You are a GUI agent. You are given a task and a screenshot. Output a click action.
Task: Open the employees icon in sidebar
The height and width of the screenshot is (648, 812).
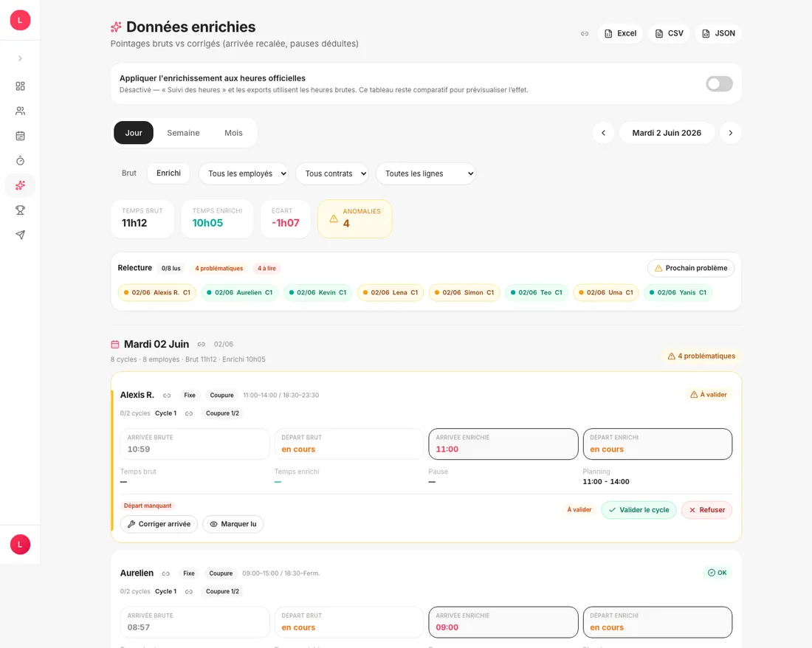(20, 111)
